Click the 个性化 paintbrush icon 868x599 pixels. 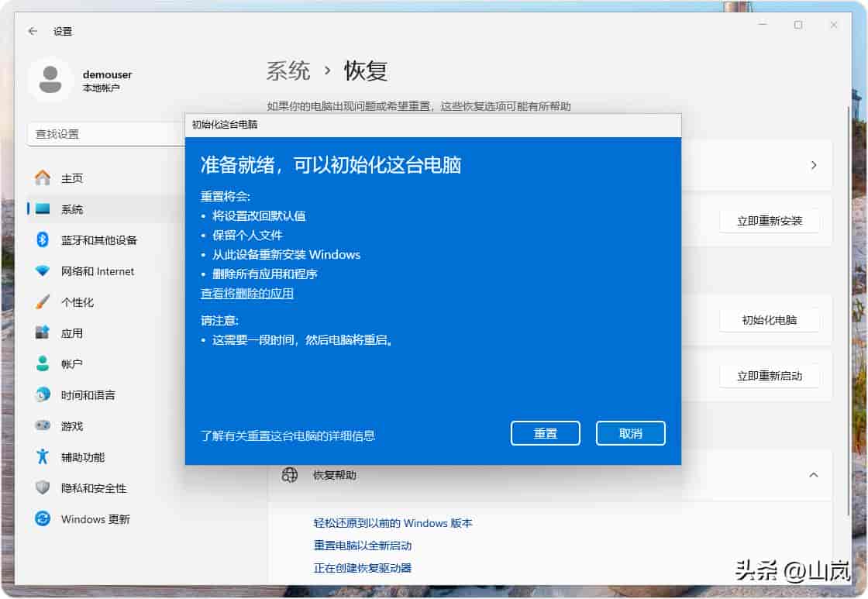43,301
